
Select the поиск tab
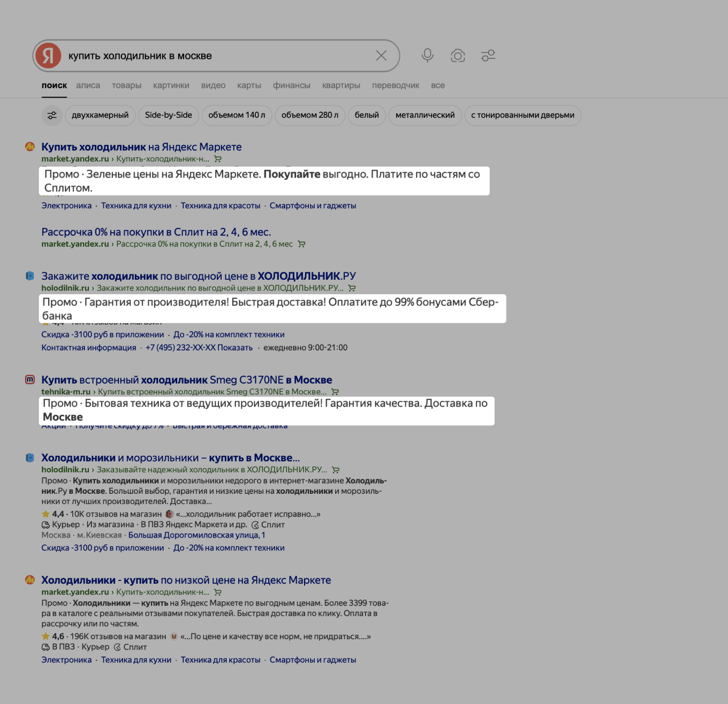pos(54,85)
